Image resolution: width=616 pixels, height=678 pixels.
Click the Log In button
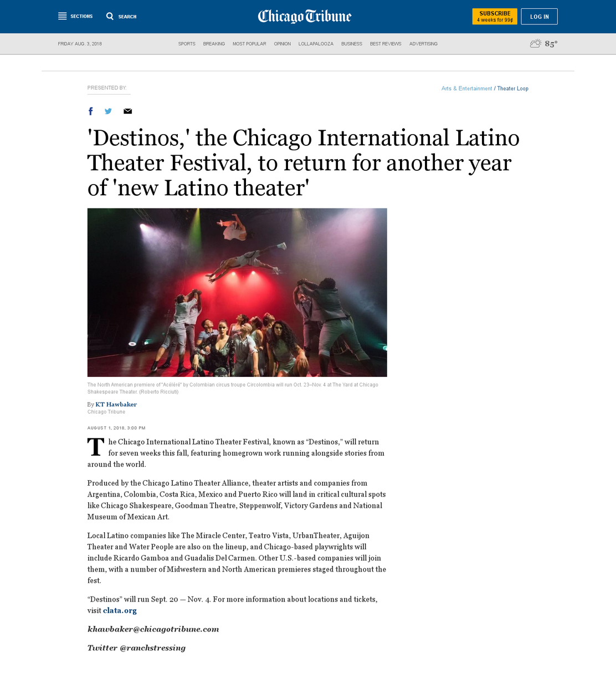coord(539,17)
